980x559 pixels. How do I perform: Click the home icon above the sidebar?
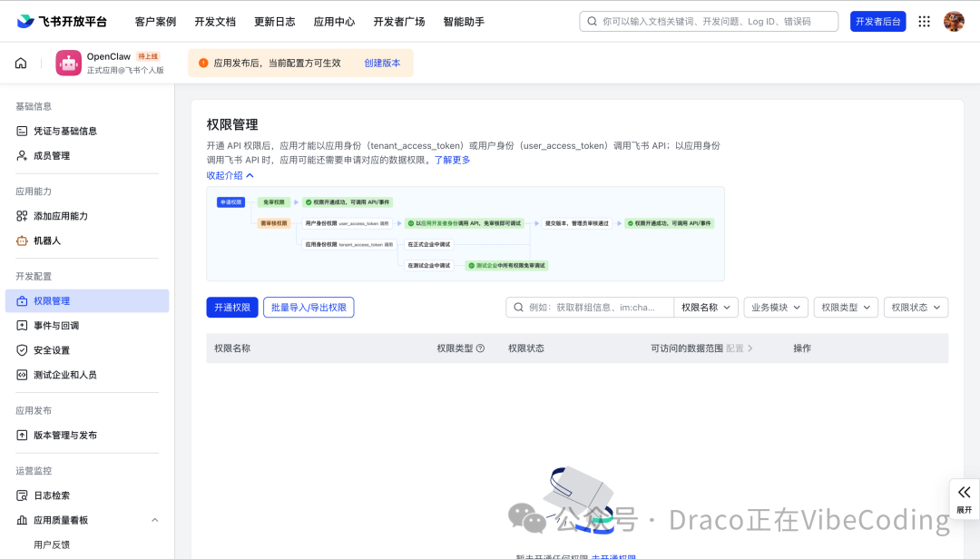(20, 63)
